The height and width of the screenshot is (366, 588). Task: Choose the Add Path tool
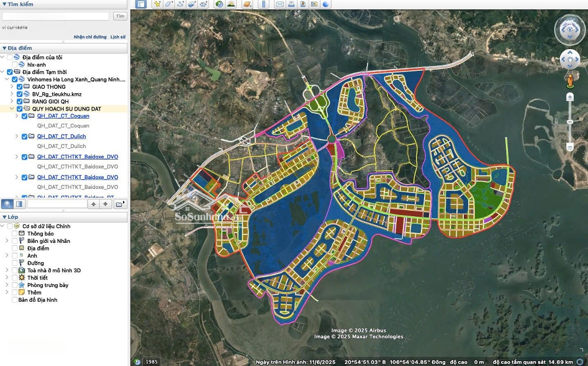(x=181, y=4)
